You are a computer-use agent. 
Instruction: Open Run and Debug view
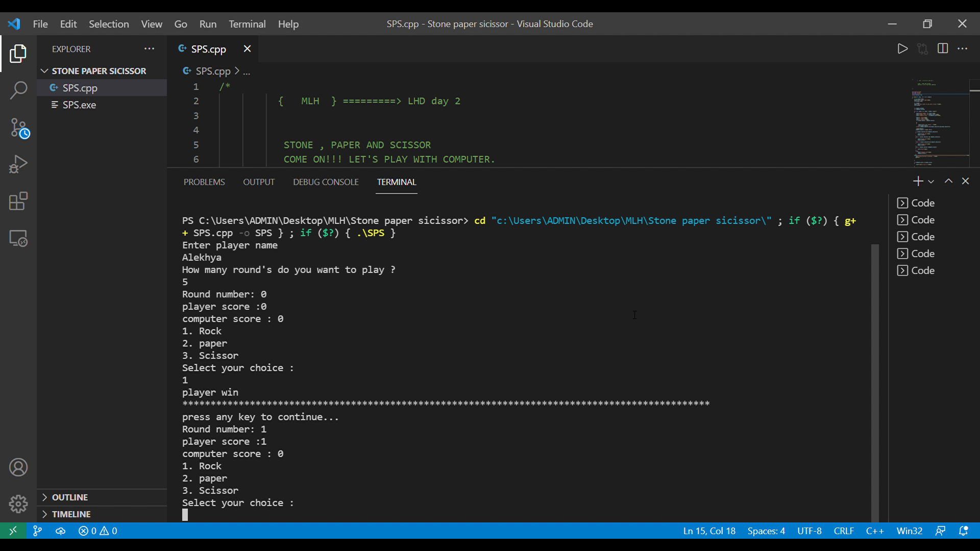coord(18,164)
